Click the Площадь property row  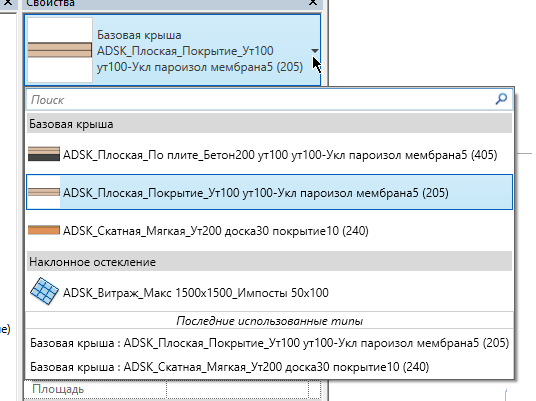coord(172,390)
